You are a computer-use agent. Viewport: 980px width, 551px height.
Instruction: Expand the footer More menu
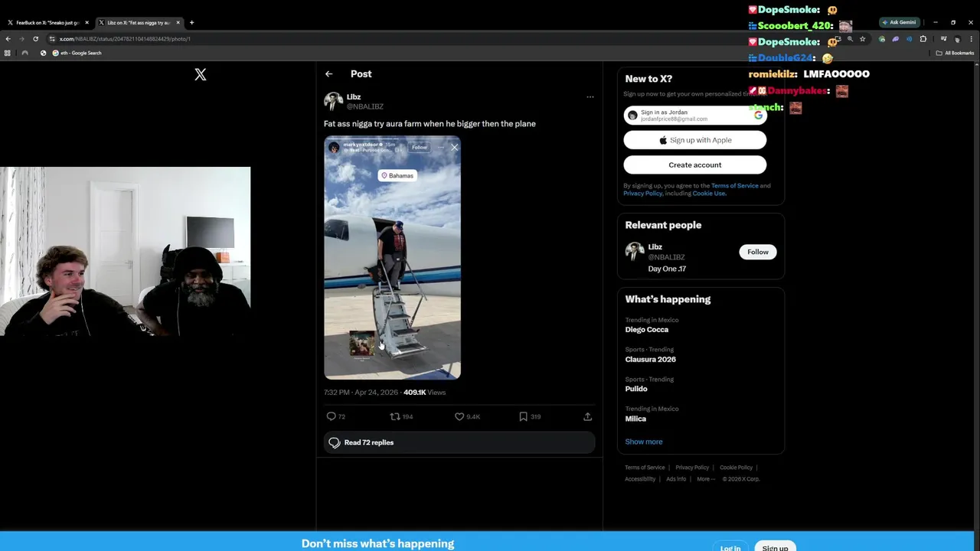(x=706, y=479)
